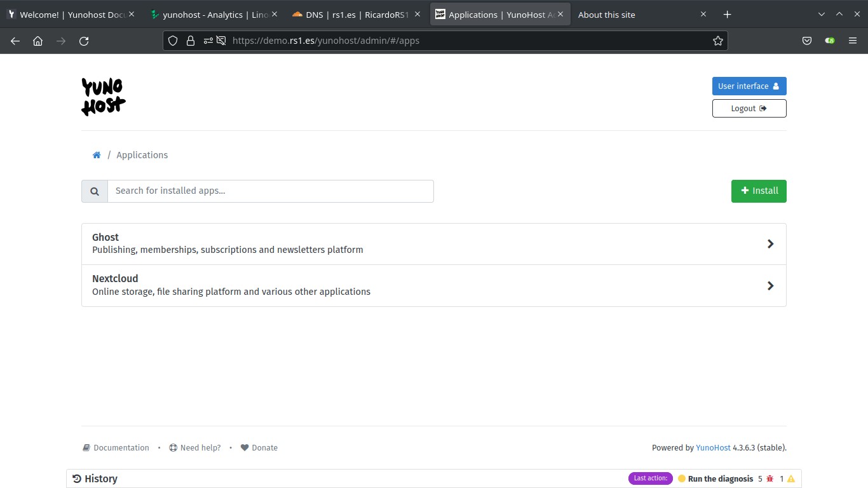Expand the Nextcloud app chevron
Screen dimensions: 868x488
click(770, 286)
